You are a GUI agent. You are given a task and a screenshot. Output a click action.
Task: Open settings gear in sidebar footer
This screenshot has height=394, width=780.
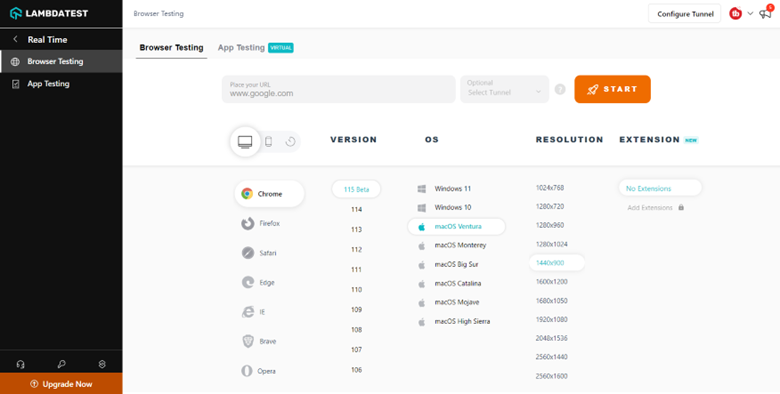102,364
